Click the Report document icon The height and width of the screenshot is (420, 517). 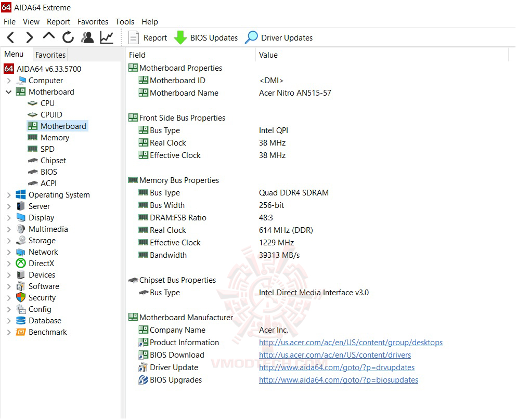(134, 37)
